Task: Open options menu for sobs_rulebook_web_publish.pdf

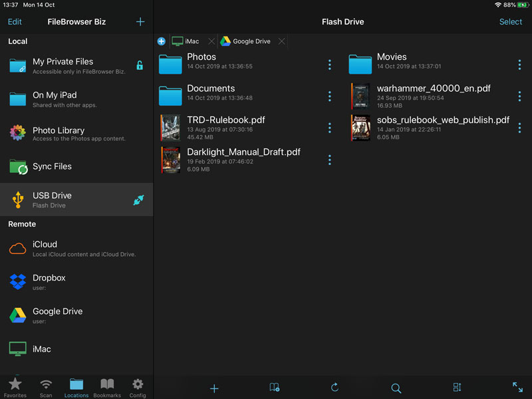Action: pyautogui.click(x=519, y=128)
